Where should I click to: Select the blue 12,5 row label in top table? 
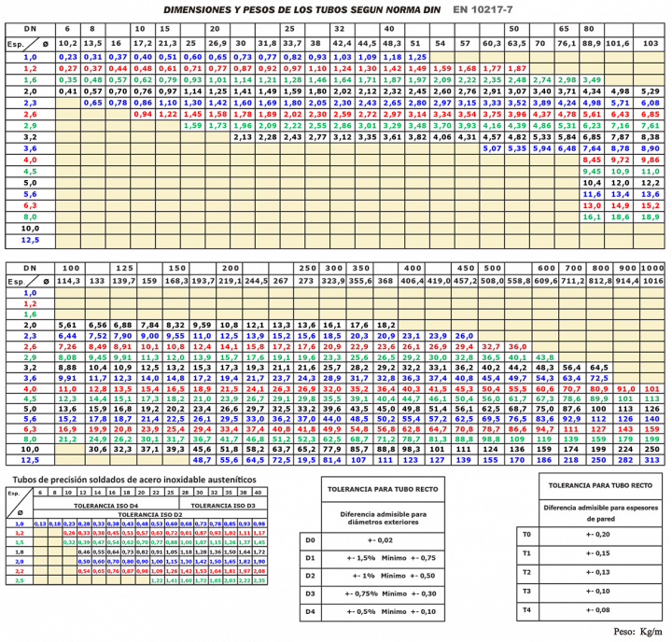(30, 240)
